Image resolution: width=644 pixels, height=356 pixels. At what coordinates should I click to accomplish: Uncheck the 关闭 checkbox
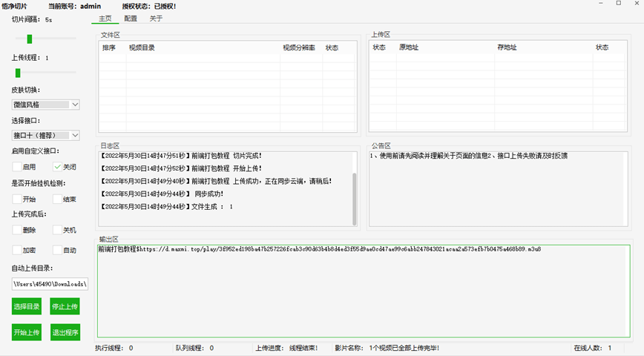pos(57,167)
